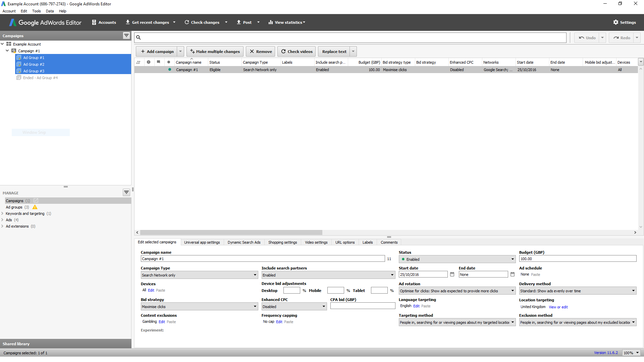Open Check changes dropdown arrow
644x362 pixels.
click(x=226, y=22)
